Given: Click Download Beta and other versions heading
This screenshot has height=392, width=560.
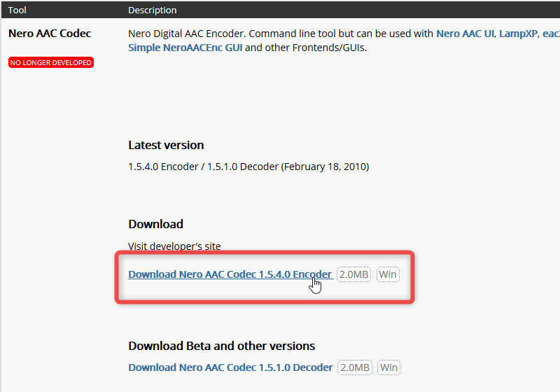Looking at the screenshot, I should pos(221,346).
